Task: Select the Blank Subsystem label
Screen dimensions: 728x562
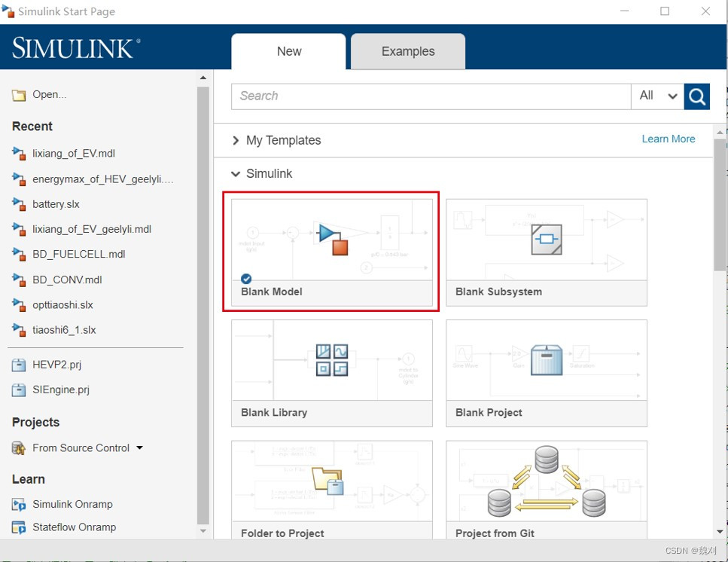Action: pos(498,292)
